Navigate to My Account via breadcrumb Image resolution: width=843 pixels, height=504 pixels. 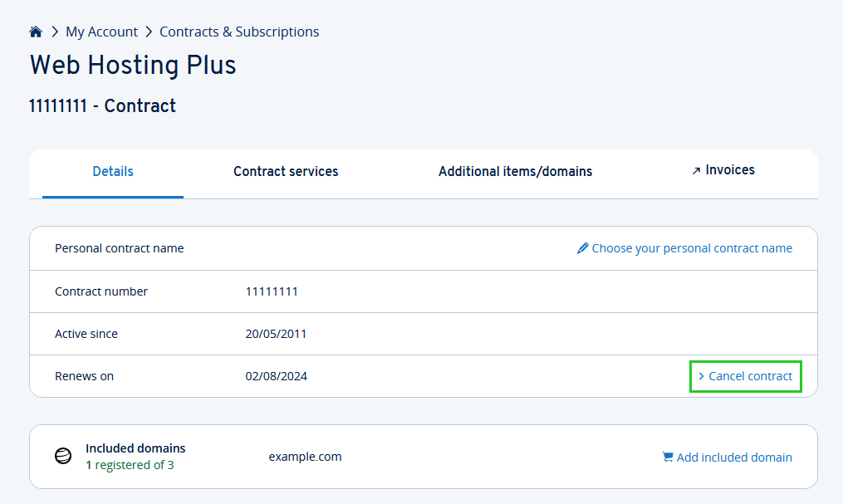click(x=101, y=32)
